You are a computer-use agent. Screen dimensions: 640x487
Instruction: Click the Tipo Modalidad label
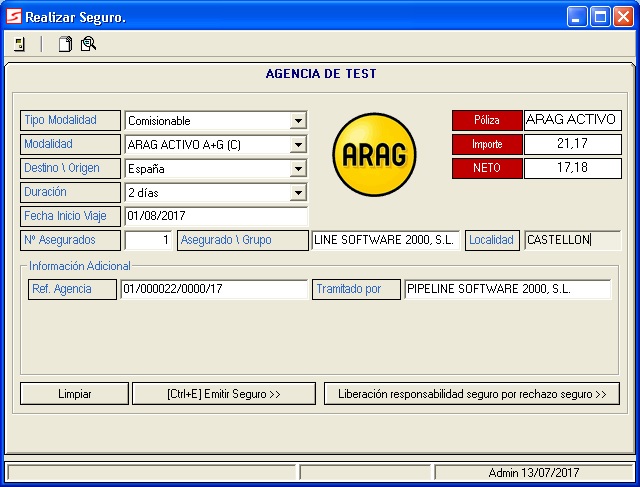(x=70, y=120)
